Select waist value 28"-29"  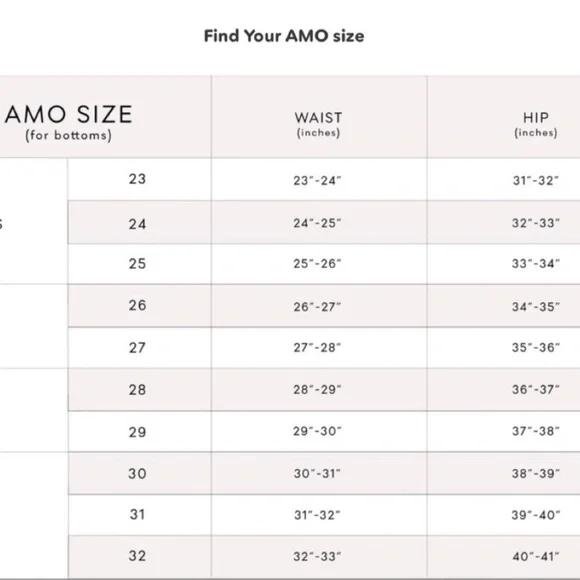[x=317, y=390]
